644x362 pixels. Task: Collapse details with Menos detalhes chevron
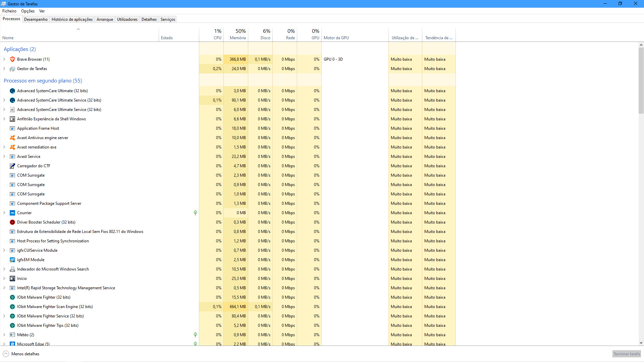(6, 354)
